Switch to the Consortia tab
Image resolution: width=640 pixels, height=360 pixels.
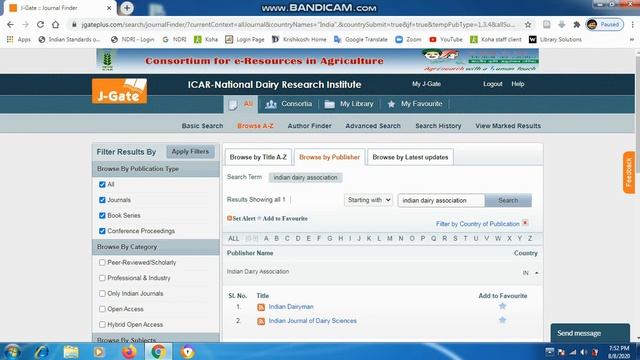(288, 104)
